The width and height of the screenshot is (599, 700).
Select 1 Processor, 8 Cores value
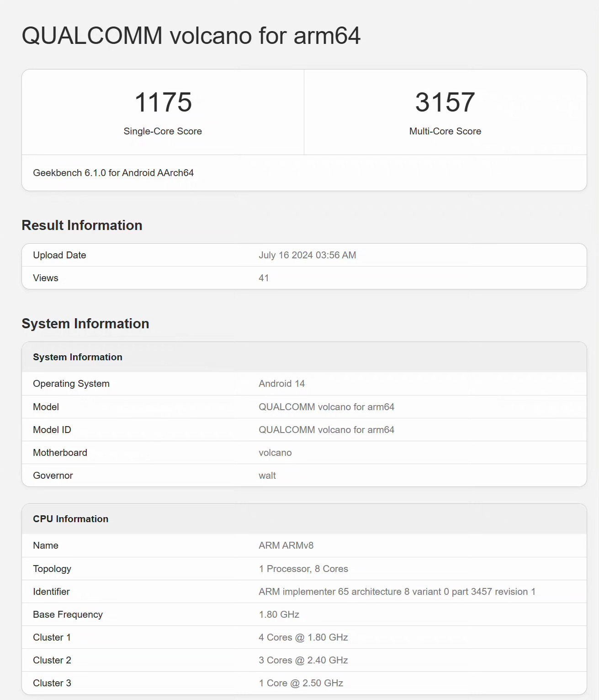tap(303, 569)
